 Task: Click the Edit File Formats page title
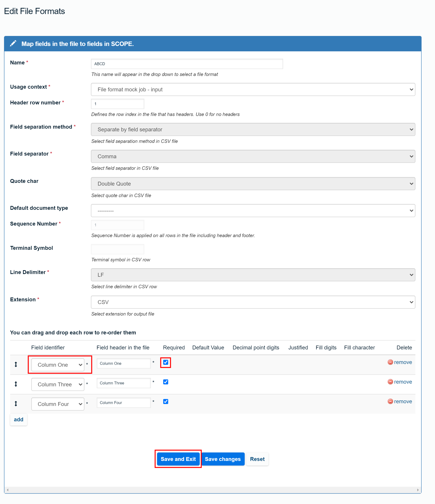point(35,11)
